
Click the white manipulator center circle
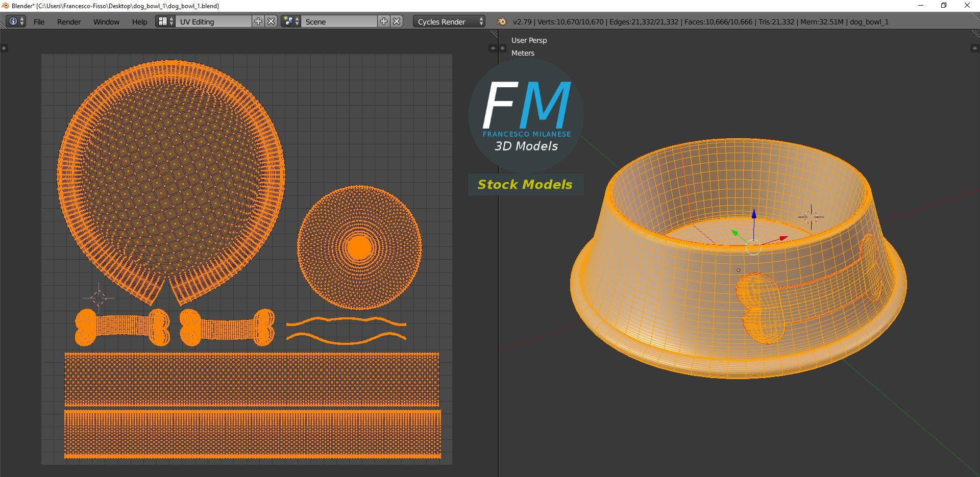point(754,247)
